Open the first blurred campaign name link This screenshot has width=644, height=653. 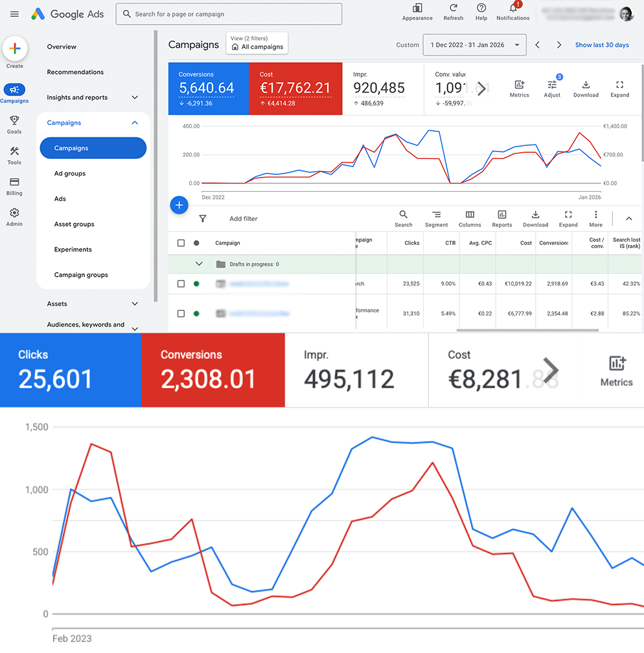pyautogui.click(x=259, y=284)
